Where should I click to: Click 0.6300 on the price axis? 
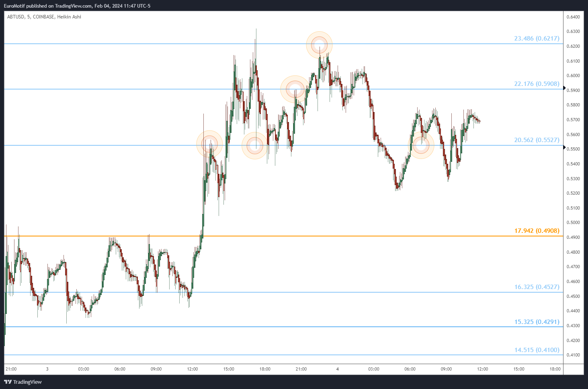pyautogui.click(x=573, y=31)
